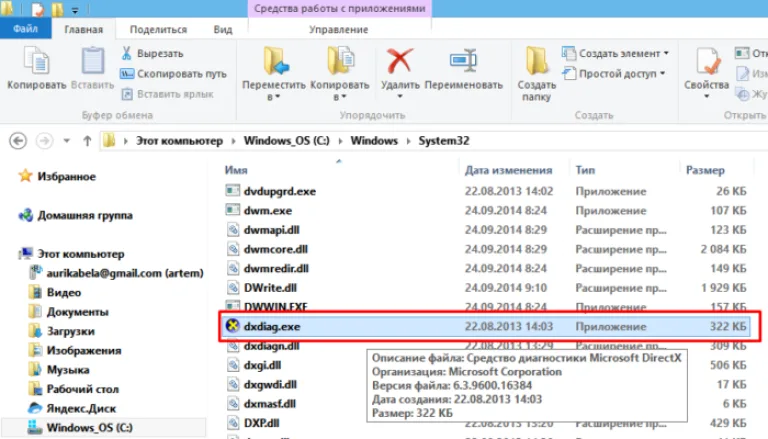Click the Переместить в folder icon
768x439 pixels.
(x=275, y=61)
